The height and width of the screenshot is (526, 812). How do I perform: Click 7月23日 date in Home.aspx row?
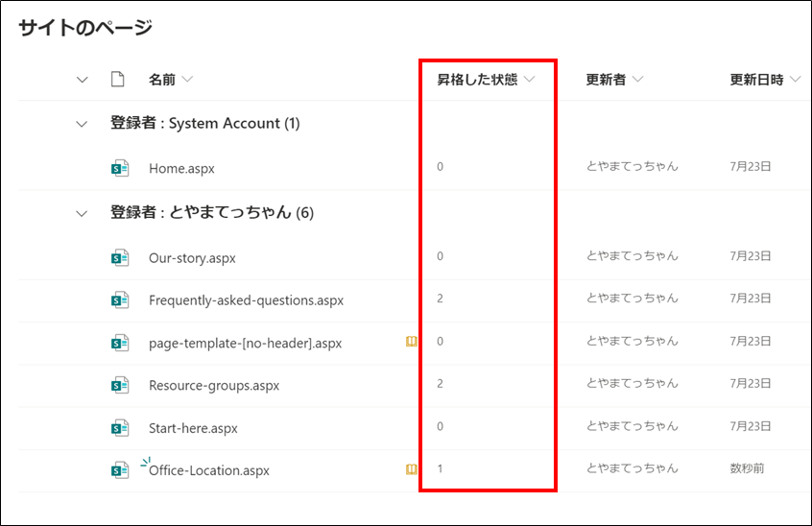click(x=751, y=167)
